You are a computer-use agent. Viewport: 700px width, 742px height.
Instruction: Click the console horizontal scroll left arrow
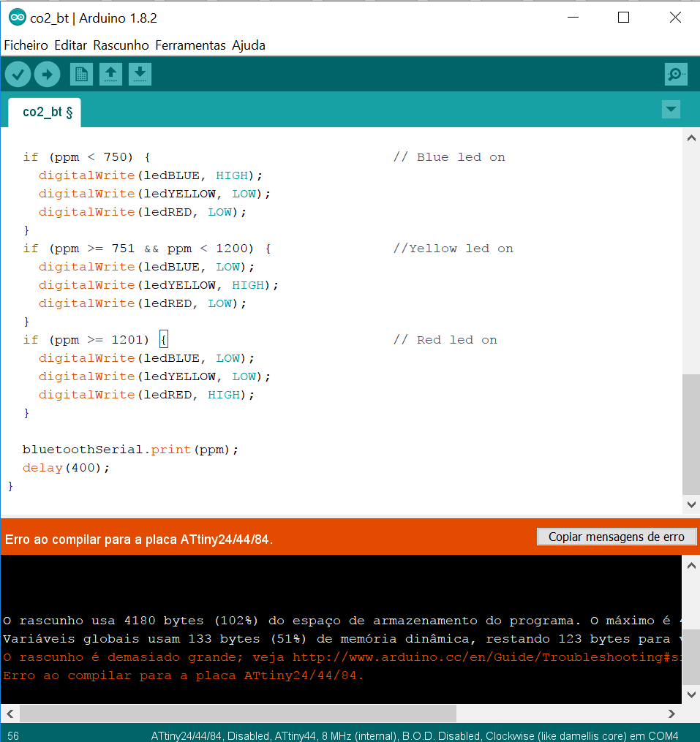pyautogui.click(x=10, y=713)
